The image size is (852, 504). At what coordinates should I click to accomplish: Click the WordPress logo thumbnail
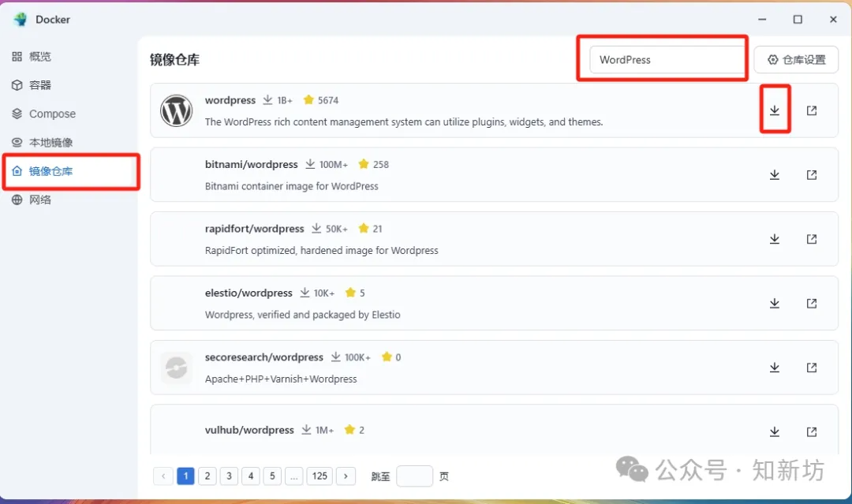pyautogui.click(x=176, y=110)
